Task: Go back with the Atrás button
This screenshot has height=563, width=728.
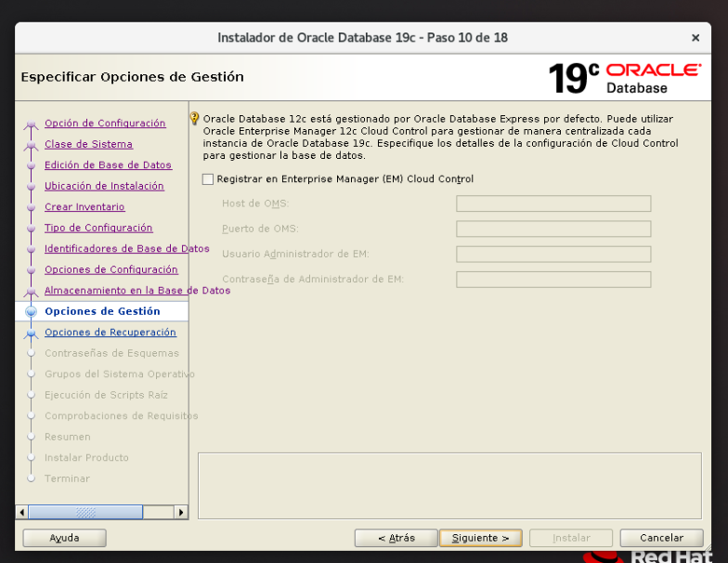Action: [x=396, y=538]
